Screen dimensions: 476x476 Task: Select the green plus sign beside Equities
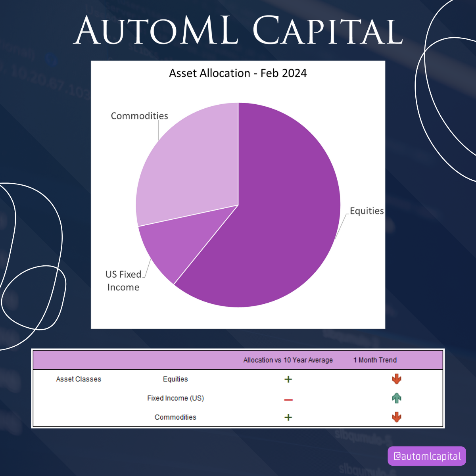[x=288, y=379]
